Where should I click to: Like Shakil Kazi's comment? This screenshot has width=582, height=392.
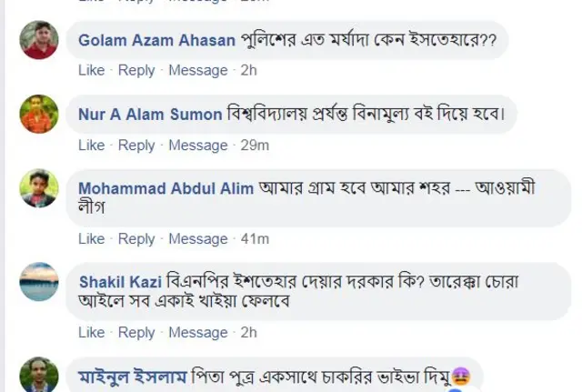click(x=91, y=333)
